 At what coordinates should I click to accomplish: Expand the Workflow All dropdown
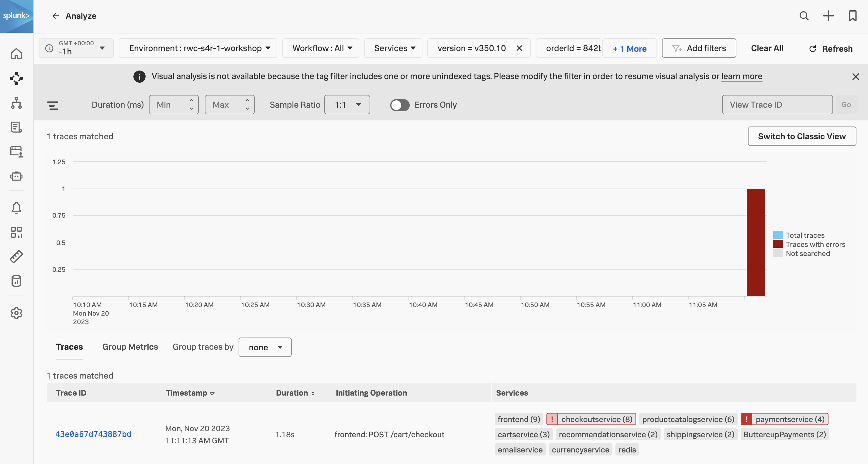pyautogui.click(x=320, y=48)
